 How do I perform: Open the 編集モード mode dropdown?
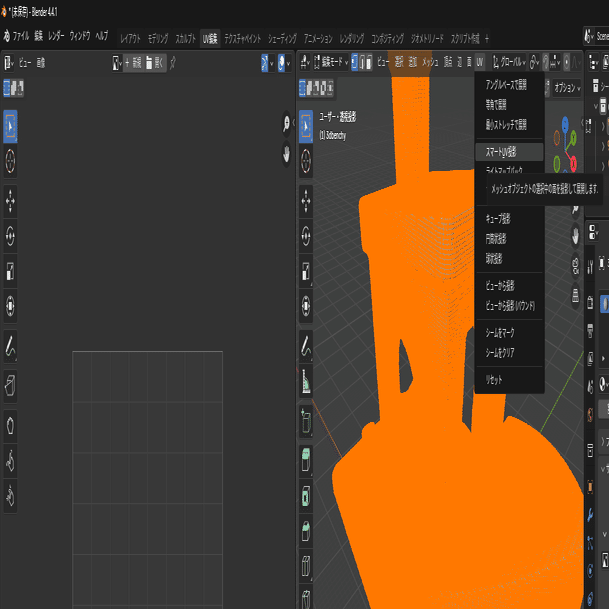coord(331,62)
